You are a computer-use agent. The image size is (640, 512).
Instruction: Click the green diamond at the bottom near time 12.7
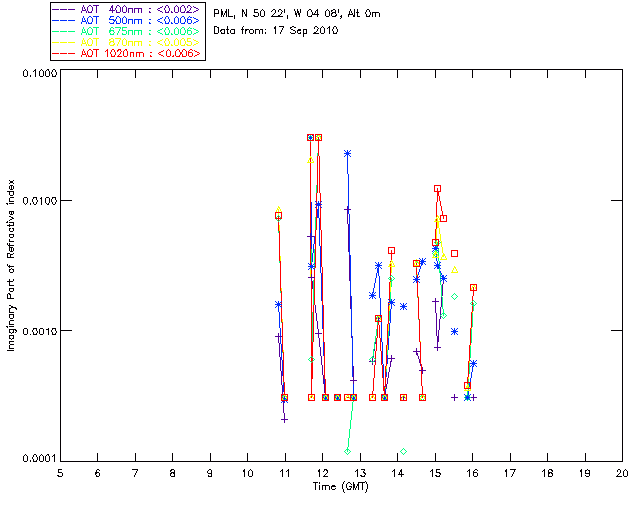tap(347, 451)
